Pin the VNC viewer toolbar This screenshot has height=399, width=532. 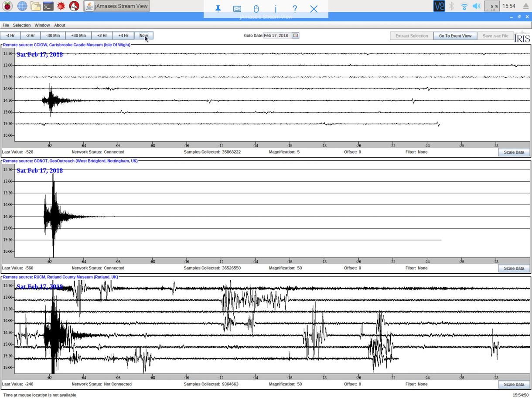pyautogui.click(x=218, y=9)
